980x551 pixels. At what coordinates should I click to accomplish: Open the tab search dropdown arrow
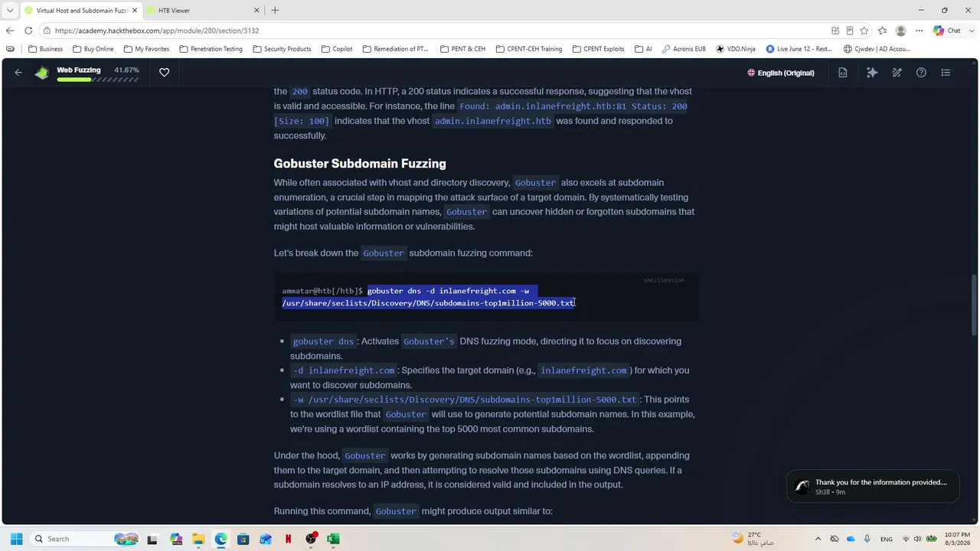(10, 10)
